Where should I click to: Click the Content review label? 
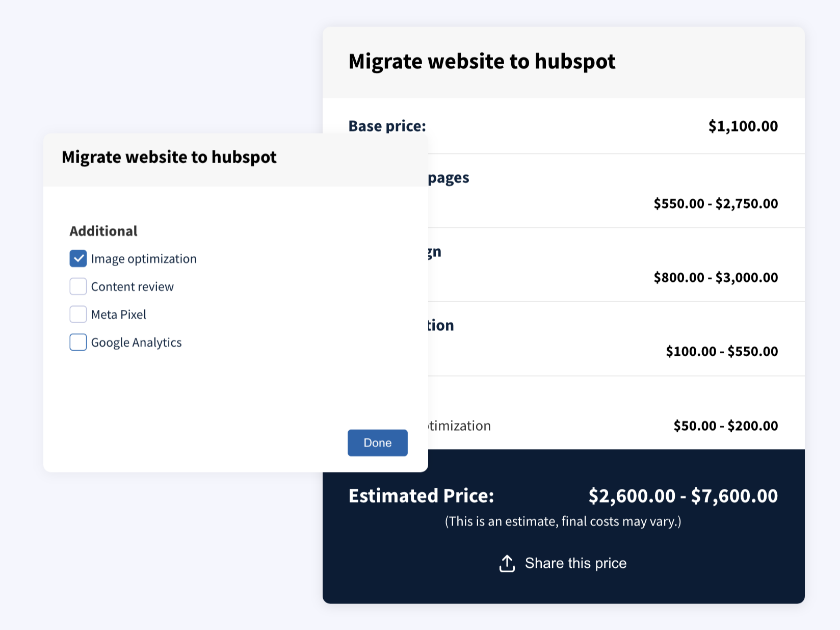[x=132, y=287]
